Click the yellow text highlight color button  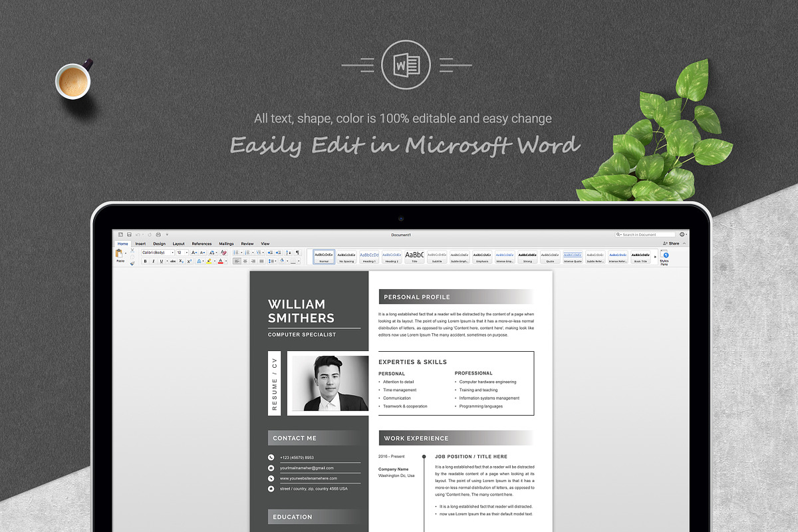(x=209, y=261)
